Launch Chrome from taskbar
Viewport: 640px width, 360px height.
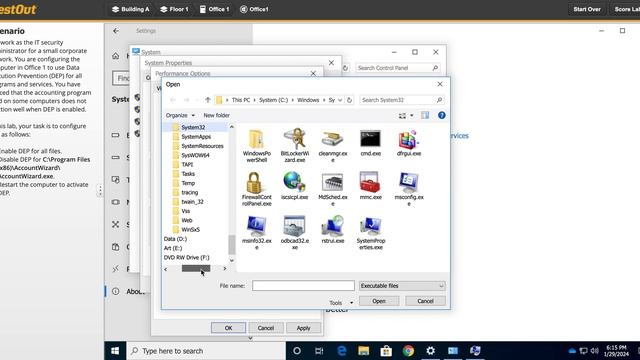click(408, 351)
